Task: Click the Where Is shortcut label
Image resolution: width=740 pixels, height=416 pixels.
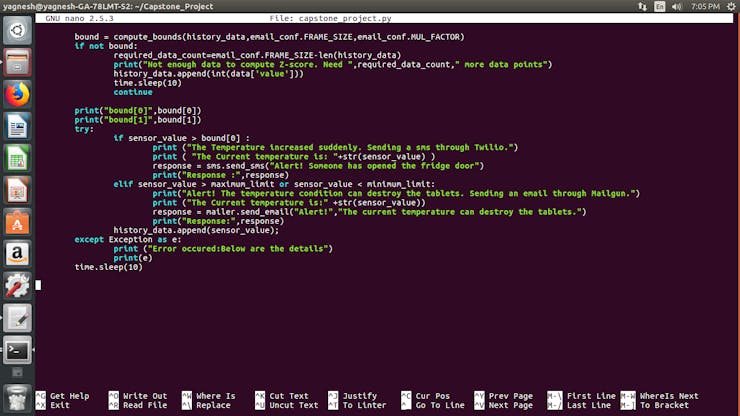Action: pyautogui.click(x=216, y=396)
